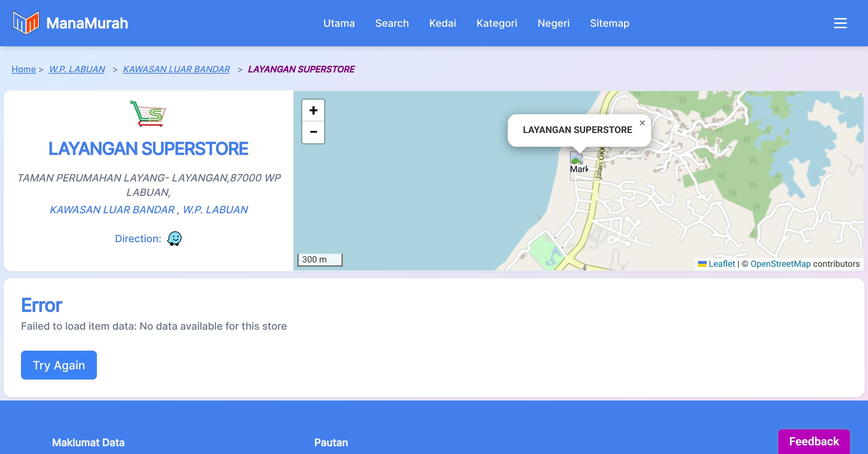The image size is (868, 454).
Task: Zoom in on the map
Action: tap(313, 110)
